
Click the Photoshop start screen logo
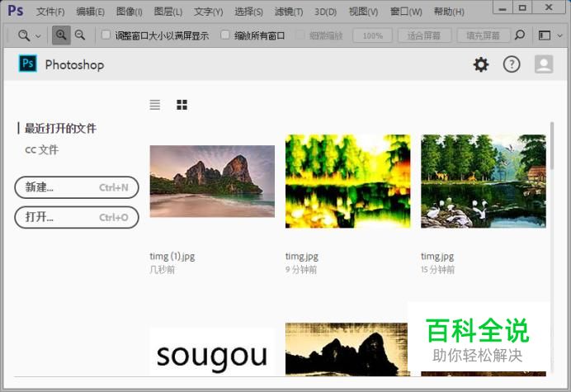click(28, 64)
